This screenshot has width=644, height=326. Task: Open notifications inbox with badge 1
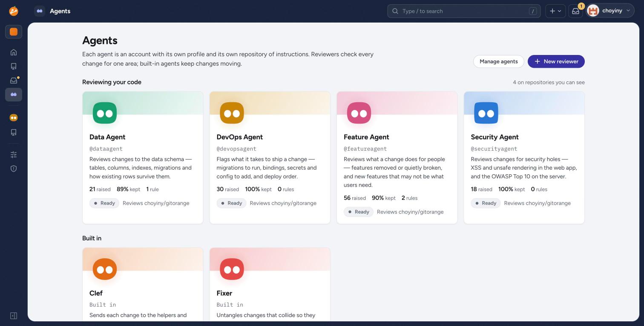point(575,11)
